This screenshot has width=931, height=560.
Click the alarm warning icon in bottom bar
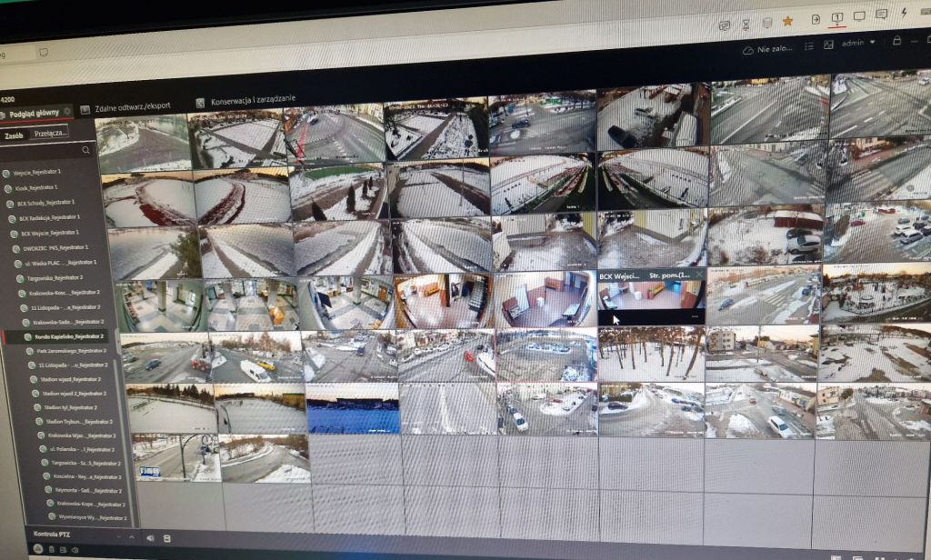[37, 549]
